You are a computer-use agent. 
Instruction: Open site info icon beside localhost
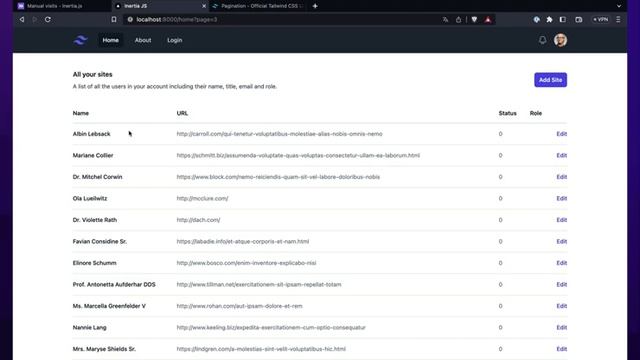(130, 19)
